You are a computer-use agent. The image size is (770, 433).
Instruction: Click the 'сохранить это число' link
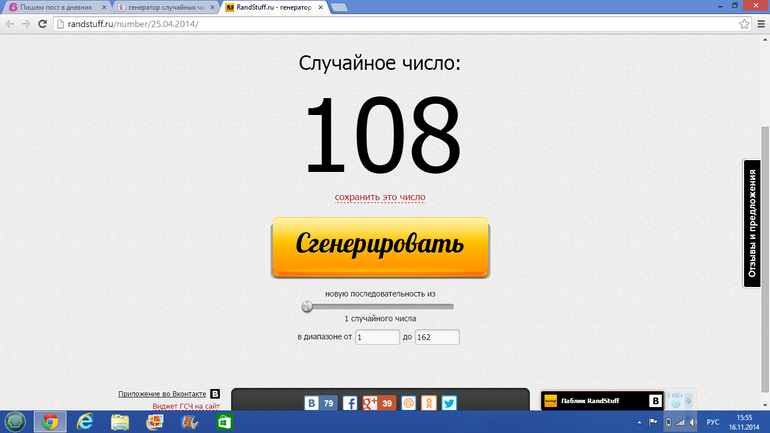tap(380, 197)
